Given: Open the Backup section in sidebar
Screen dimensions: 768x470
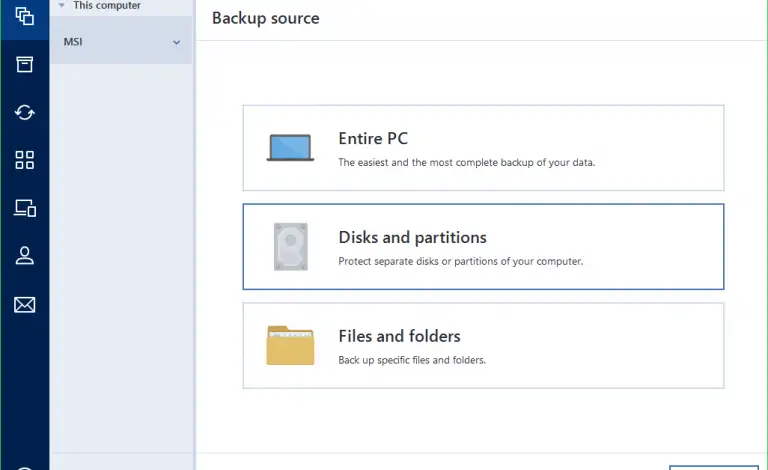Looking at the screenshot, I should (x=24, y=16).
